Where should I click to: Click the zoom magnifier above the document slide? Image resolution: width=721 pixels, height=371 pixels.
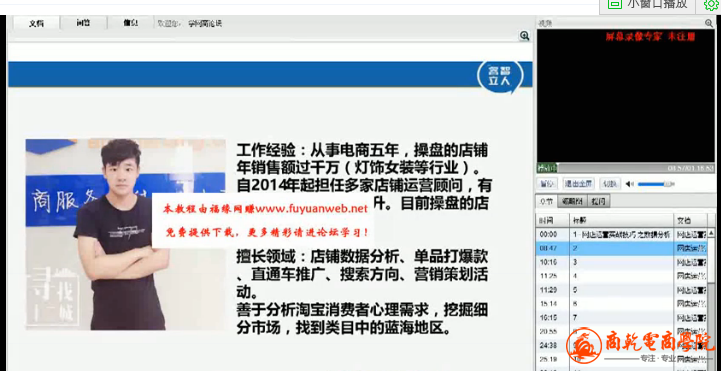pos(524,36)
